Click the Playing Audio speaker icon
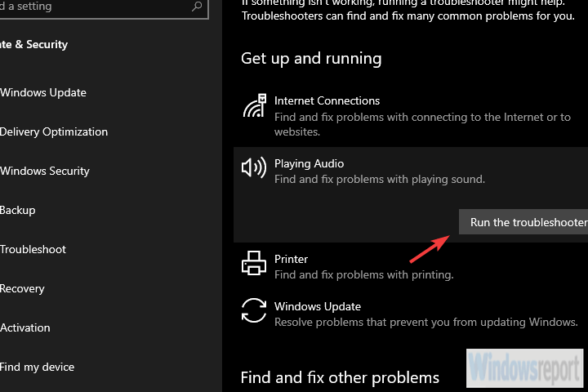The height and width of the screenshot is (392, 588). point(254,167)
